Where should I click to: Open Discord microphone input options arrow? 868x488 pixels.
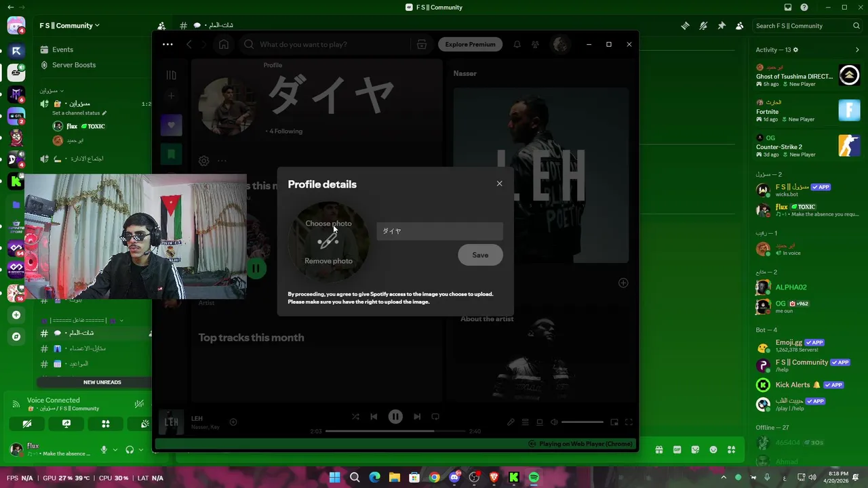pyautogui.click(x=115, y=449)
